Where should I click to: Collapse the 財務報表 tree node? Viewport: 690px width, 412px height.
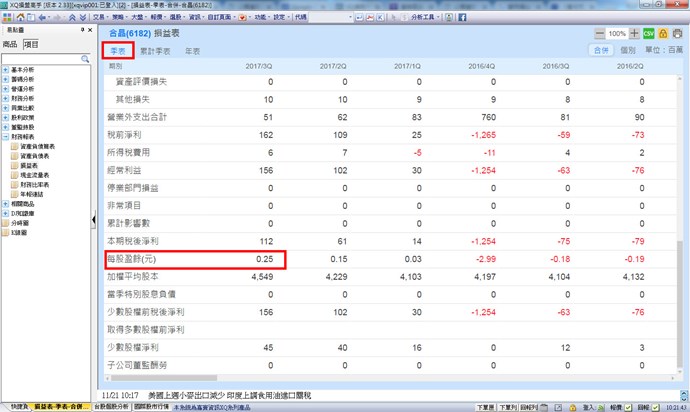click(6, 136)
